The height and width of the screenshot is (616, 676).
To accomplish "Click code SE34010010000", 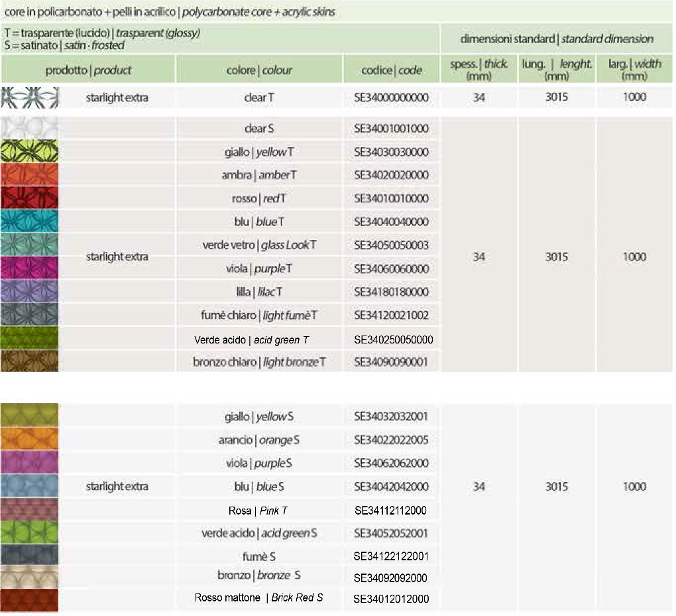I will [x=392, y=198].
